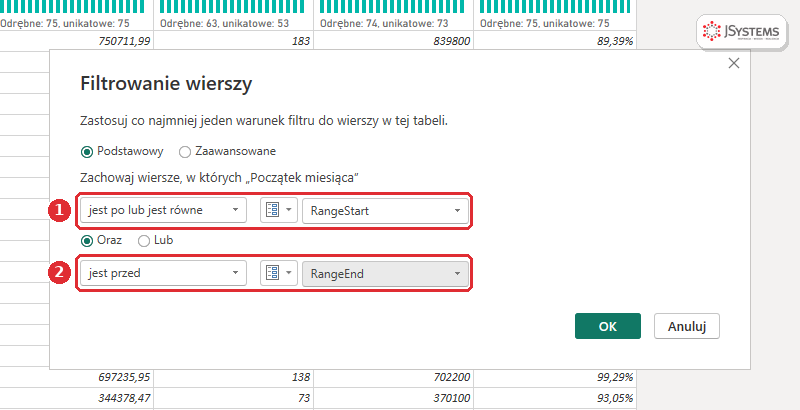Close the Filtrowanie wierszy dialog

[734, 63]
